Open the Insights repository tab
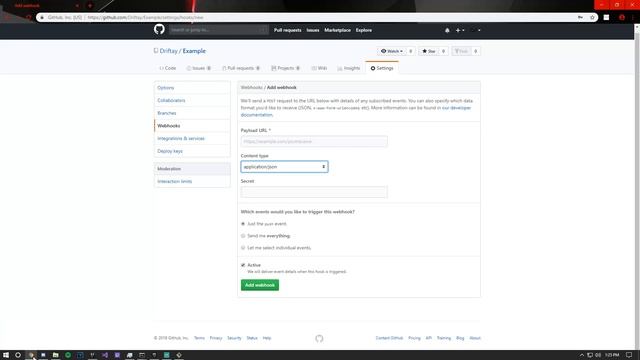 tap(349, 68)
